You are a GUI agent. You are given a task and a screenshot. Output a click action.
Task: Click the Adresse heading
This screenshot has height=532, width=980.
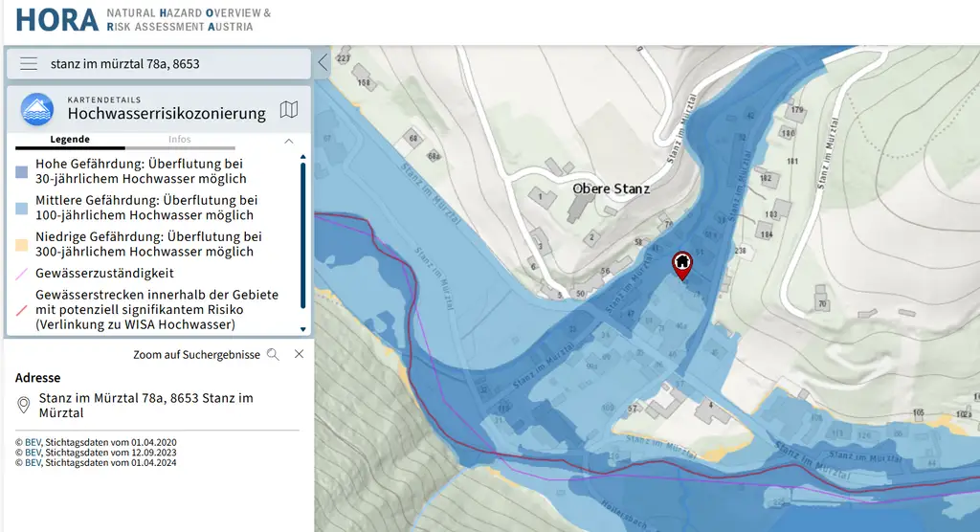pyautogui.click(x=37, y=378)
